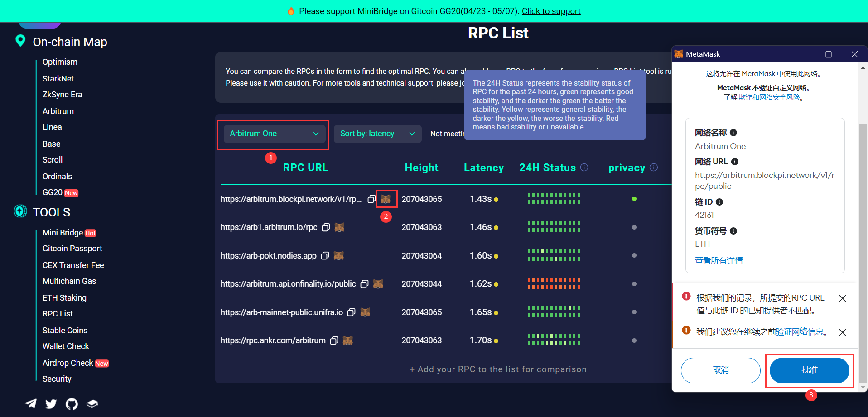Click info icon next to 货币符号

click(x=733, y=231)
